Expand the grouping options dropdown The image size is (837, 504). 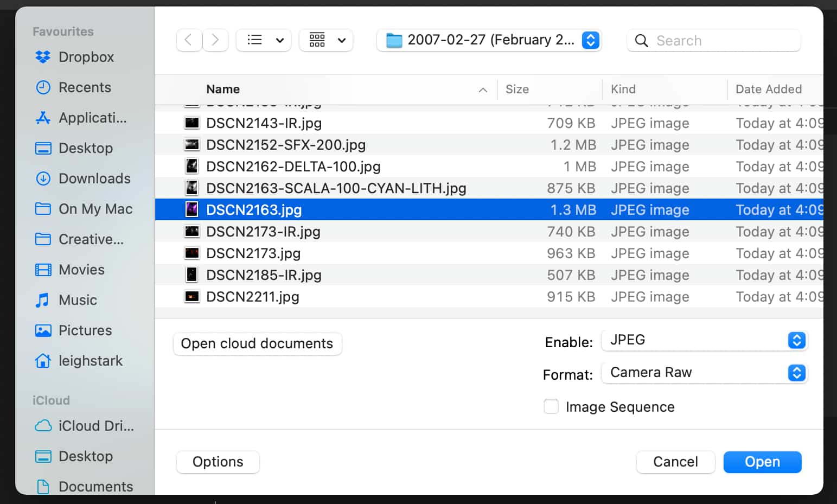click(x=327, y=40)
